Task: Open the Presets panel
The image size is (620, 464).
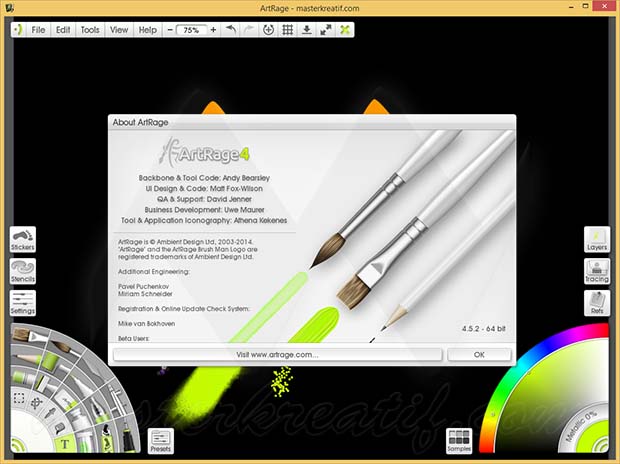Action: [x=161, y=441]
